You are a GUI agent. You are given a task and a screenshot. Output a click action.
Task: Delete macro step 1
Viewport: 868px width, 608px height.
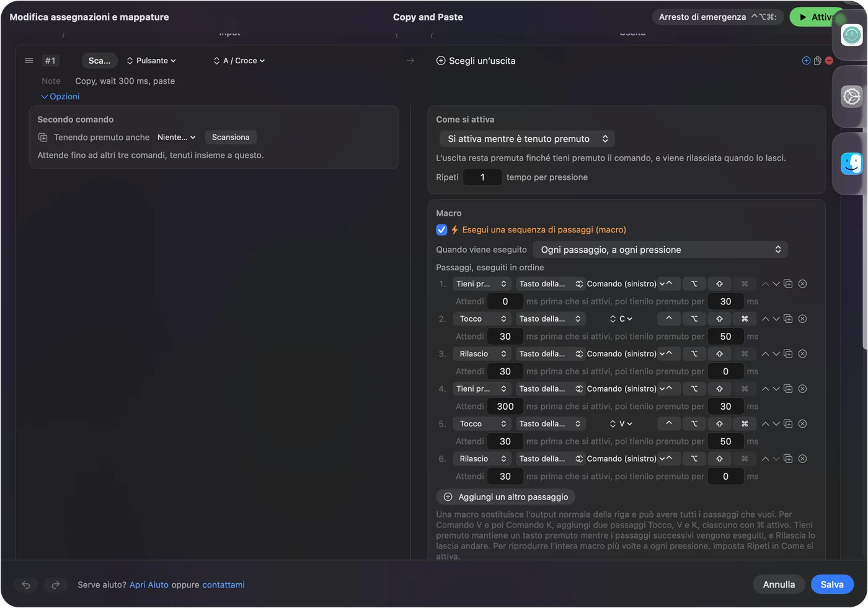tap(802, 284)
